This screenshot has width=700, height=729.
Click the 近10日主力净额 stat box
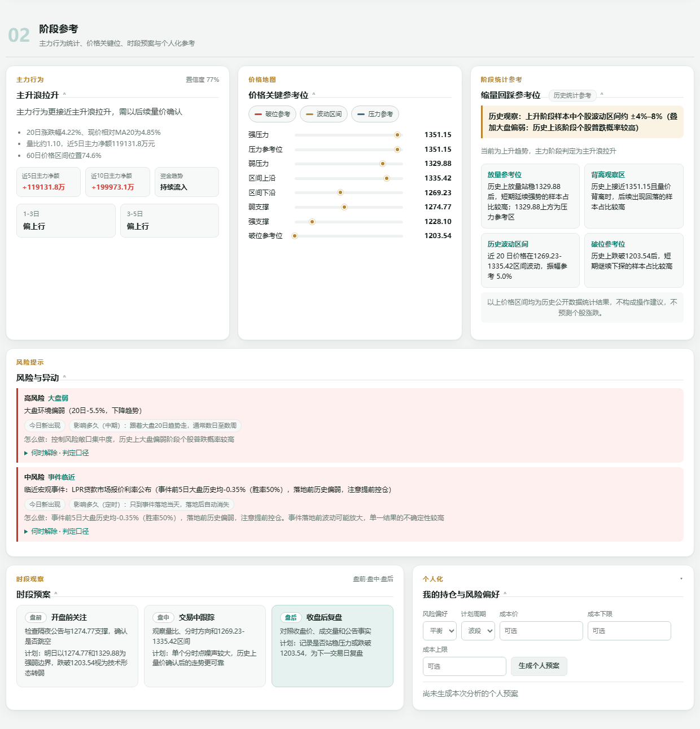pos(117,182)
